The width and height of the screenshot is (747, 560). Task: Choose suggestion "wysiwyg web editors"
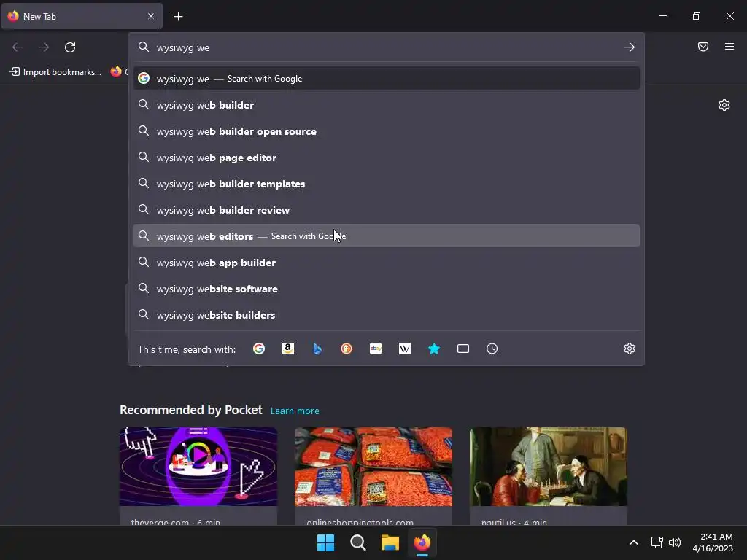387,236
